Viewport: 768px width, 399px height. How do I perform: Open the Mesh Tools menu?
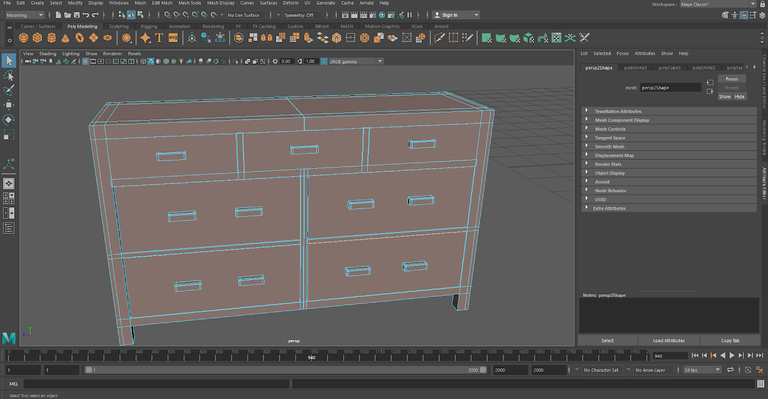pyautogui.click(x=190, y=3)
